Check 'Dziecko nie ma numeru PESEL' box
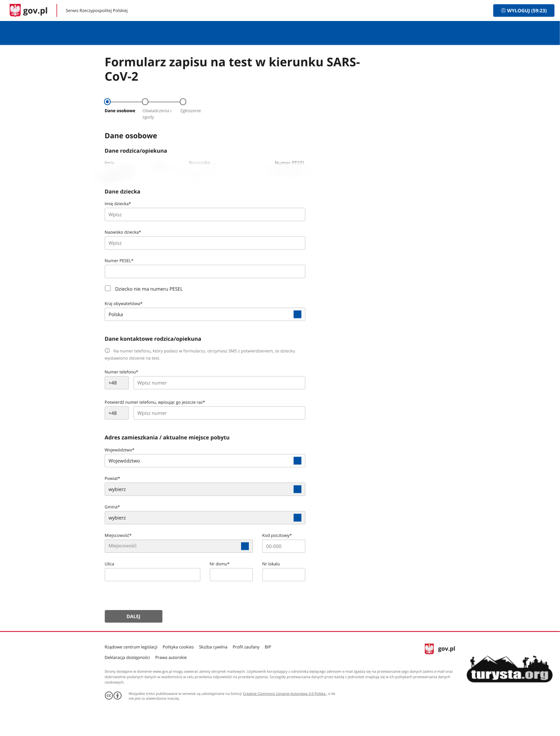 click(108, 288)
